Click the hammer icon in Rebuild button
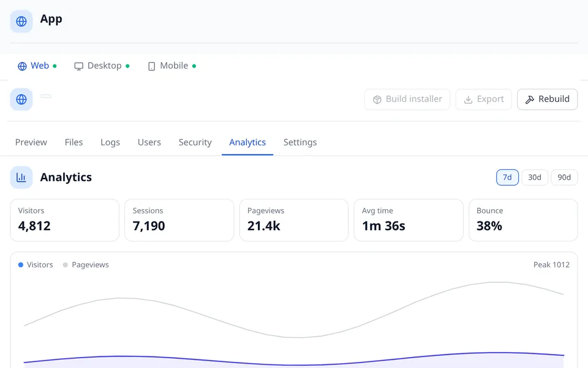Screen dimensions: 588x368 click(x=529, y=99)
